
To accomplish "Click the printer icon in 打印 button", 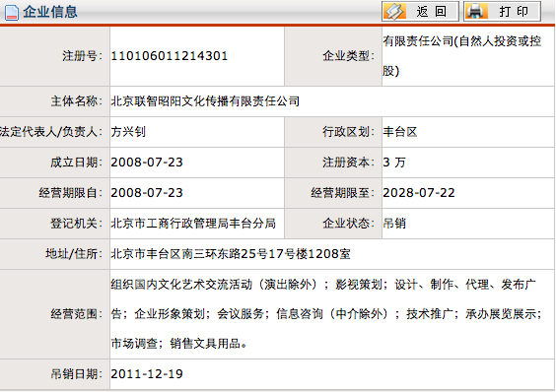I will click(476, 11).
